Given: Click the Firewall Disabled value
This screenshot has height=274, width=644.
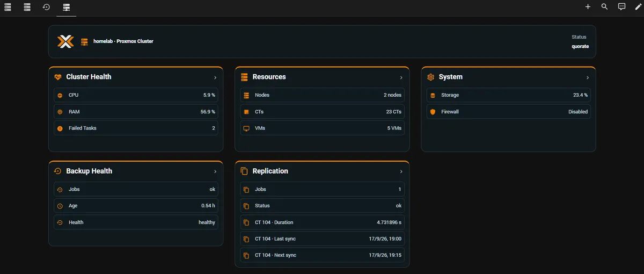Looking at the screenshot, I should coord(578,112).
